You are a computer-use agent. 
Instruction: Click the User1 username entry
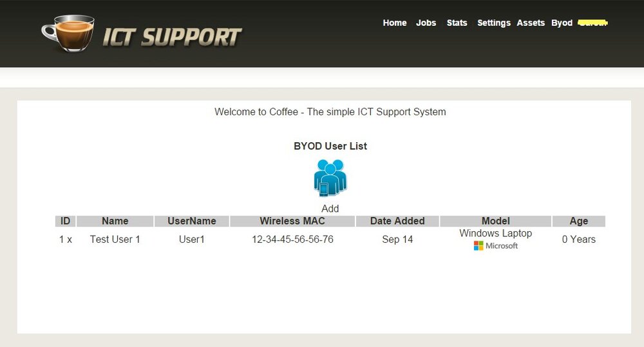pyautogui.click(x=192, y=239)
